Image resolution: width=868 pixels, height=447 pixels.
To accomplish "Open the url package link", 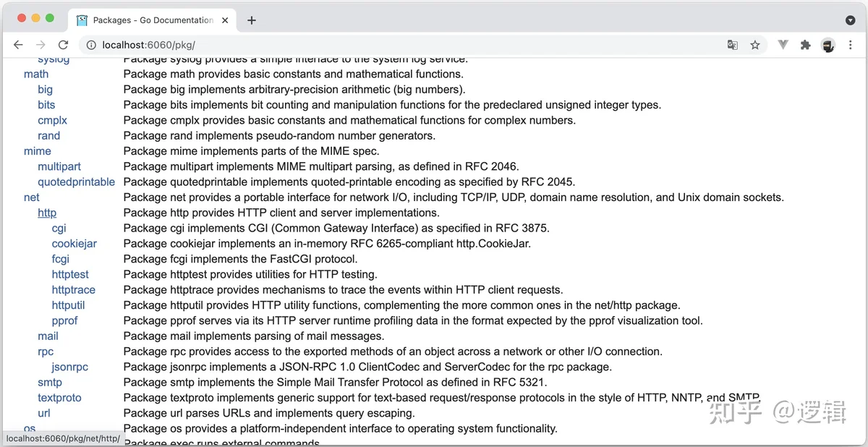I will tap(44, 413).
